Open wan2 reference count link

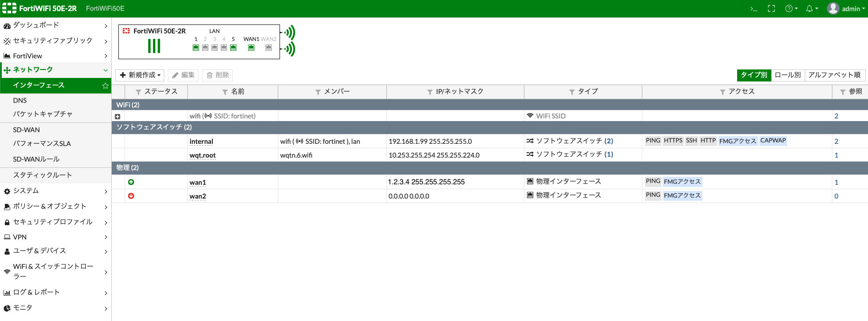click(836, 196)
